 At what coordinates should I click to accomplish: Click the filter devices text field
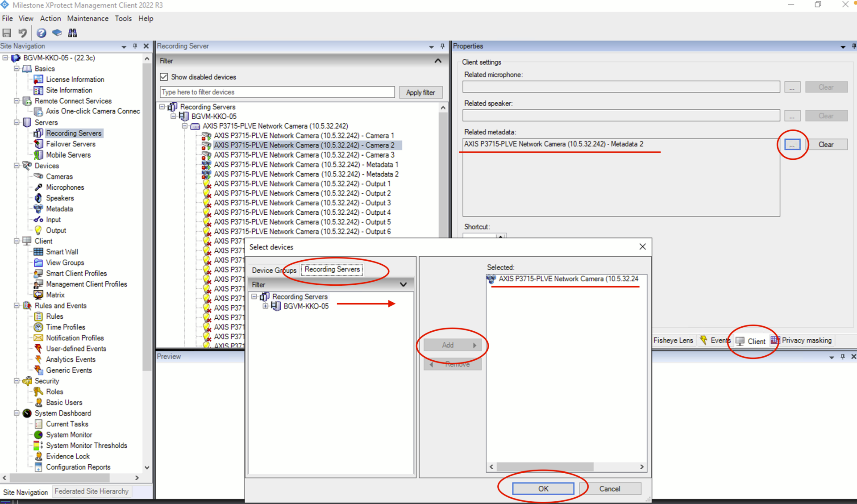277,92
